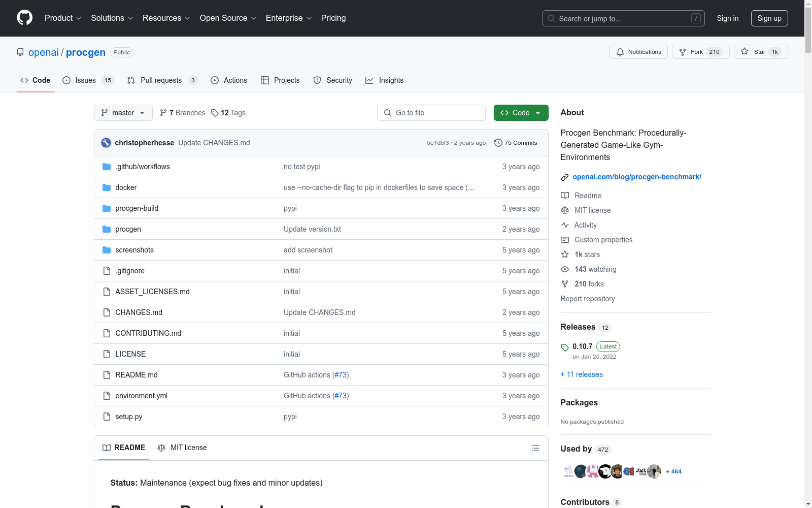Click the 5e1dbf3 commit hash

pos(437,143)
